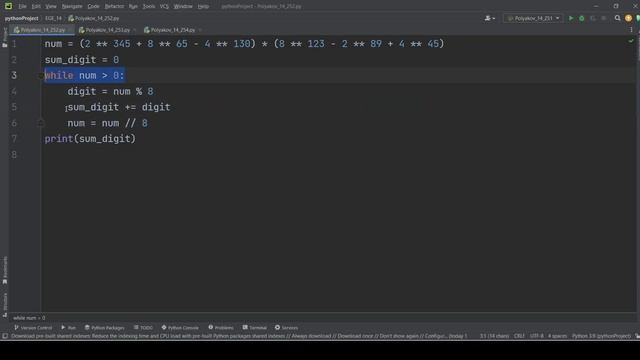
Task: Open Run tool window at bottom
Action: click(68, 328)
